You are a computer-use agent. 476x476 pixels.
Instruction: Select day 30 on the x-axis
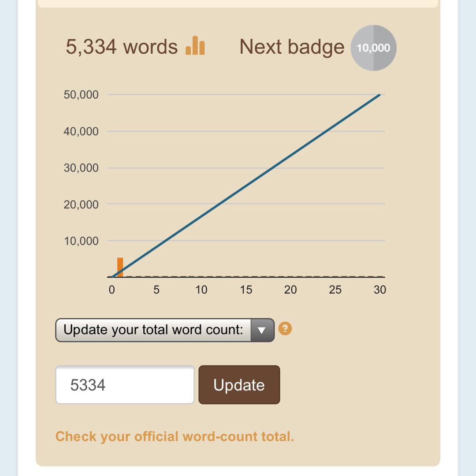coord(380,290)
